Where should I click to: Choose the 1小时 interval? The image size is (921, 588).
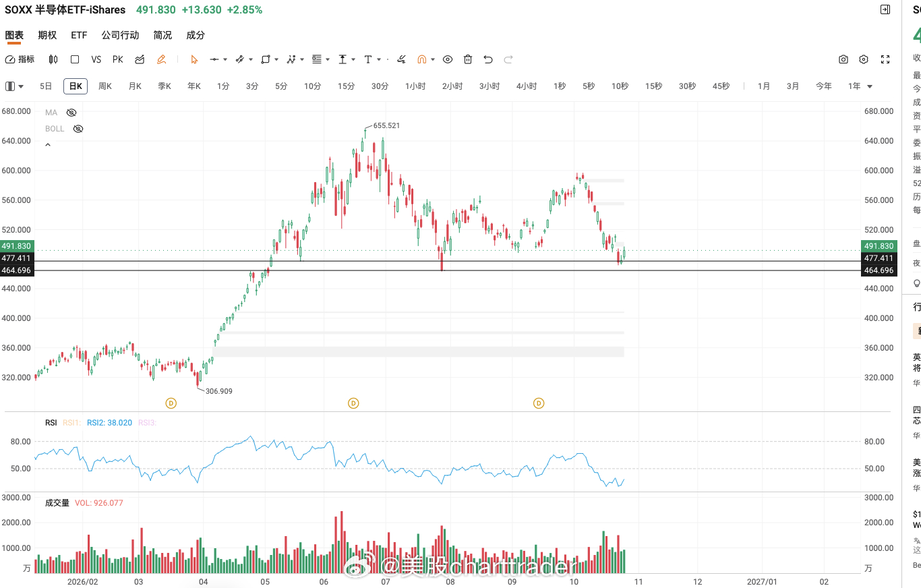click(415, 86)
